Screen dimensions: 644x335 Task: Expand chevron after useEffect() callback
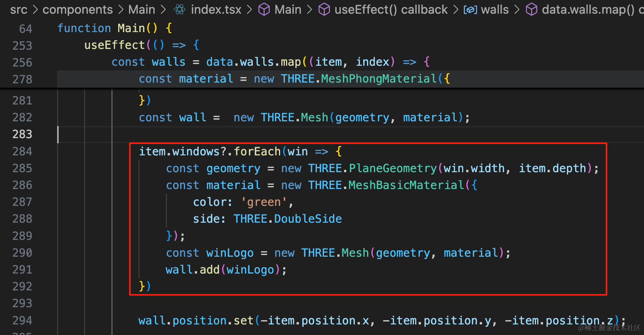456,10
